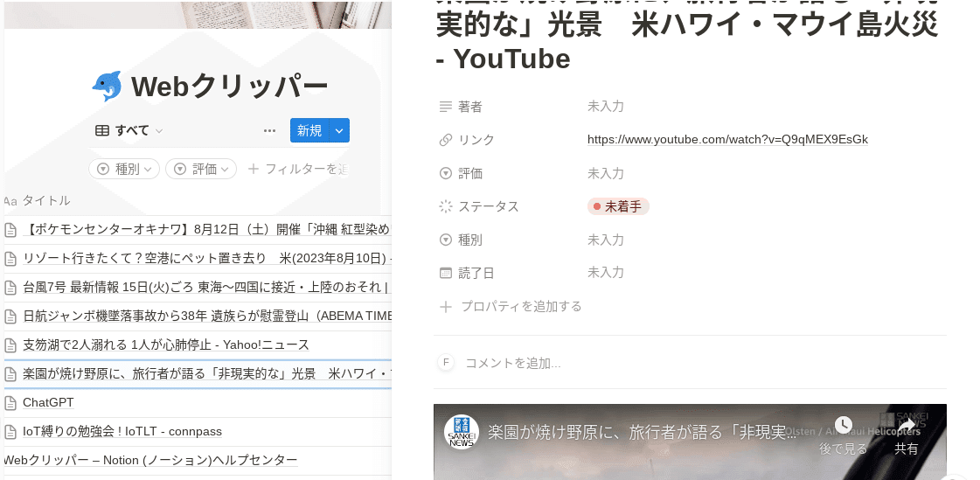Click the 著者 property label
The width and height of the screenshot is (980, 480).
click(470, 107)
